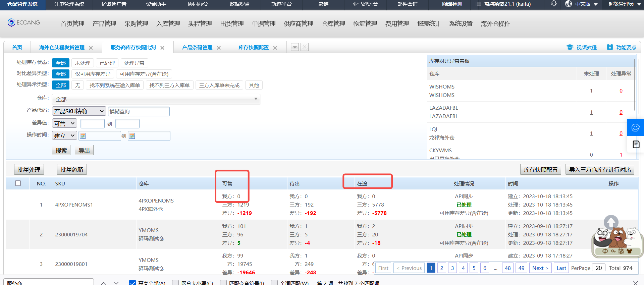Open 产品管理 menu

pos(104,23)
